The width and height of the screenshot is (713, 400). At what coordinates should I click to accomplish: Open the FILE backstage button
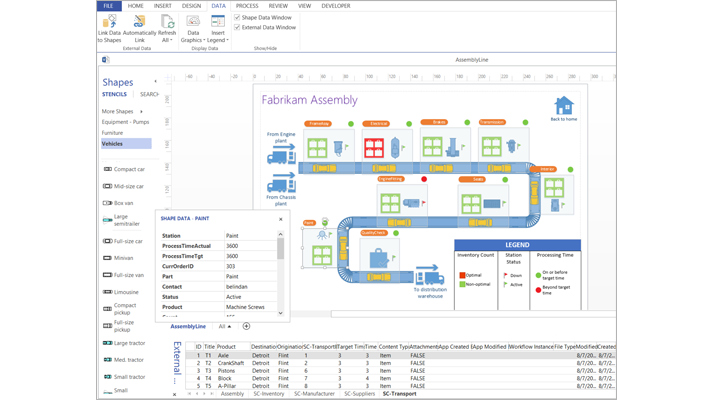(109, 6)
